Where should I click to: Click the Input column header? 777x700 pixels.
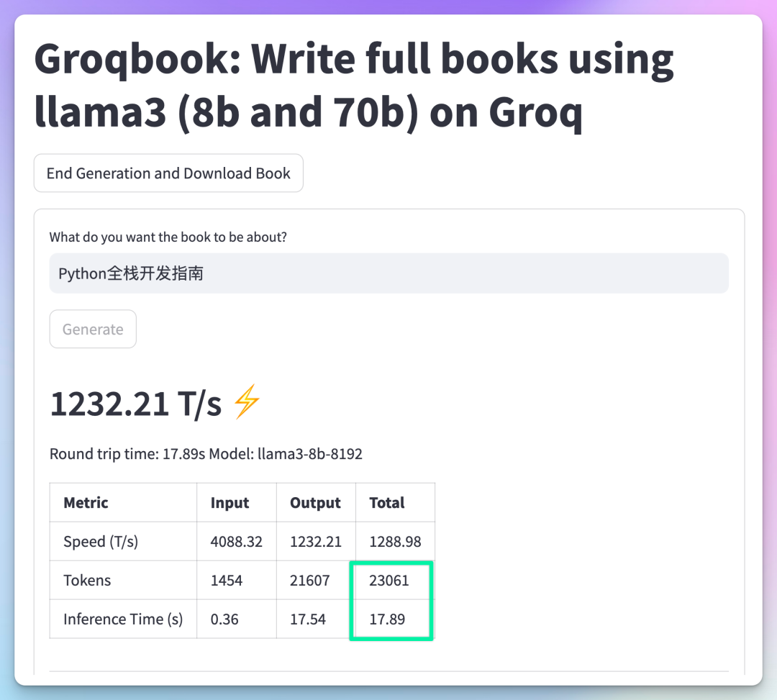(x=237, y=502)
